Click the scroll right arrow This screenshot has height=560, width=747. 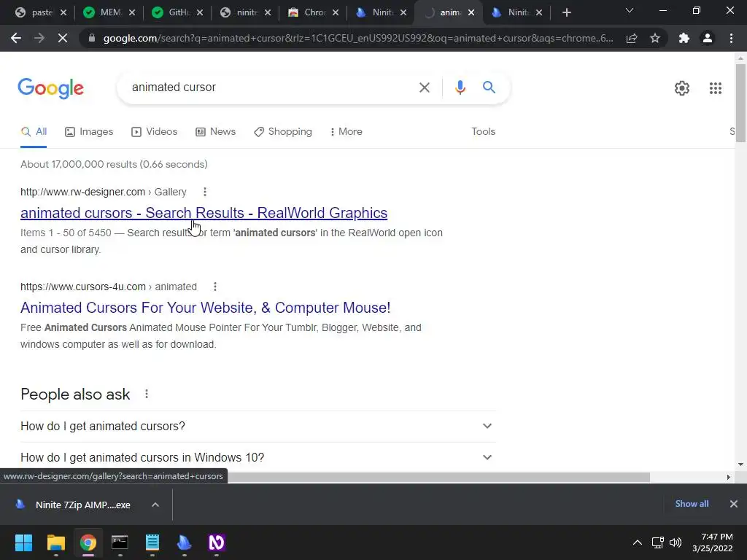(729, 477)
